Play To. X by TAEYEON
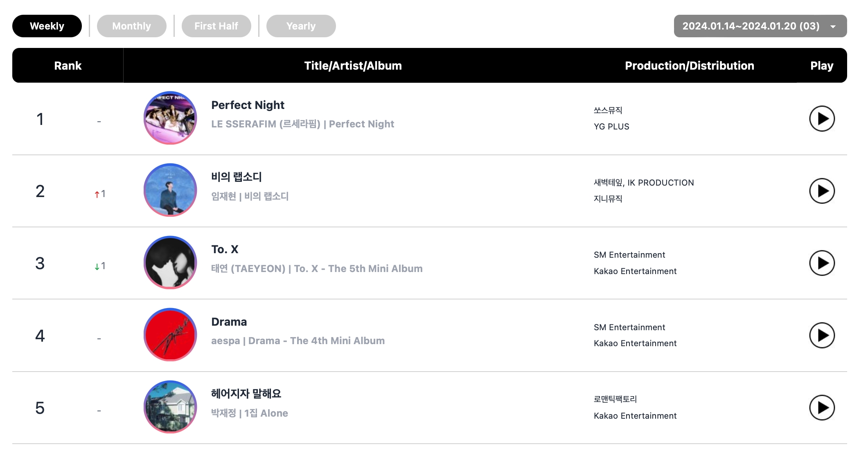 821,263
